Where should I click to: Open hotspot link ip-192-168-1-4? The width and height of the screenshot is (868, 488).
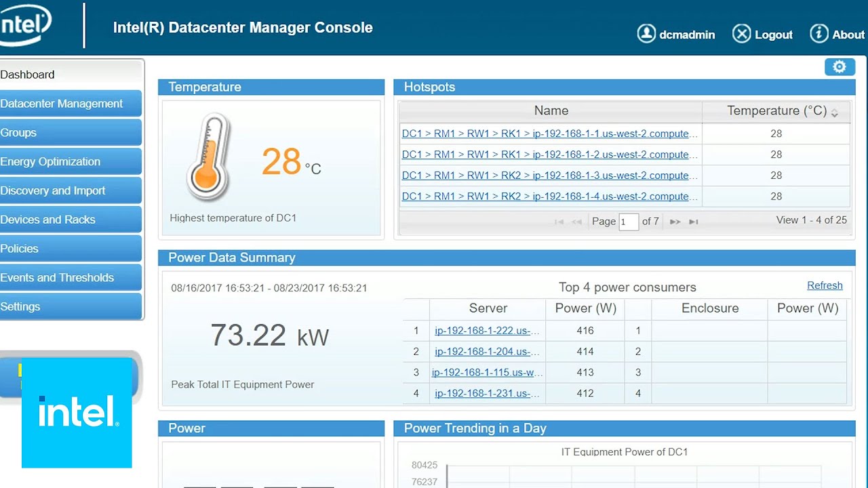[x=549, y=197]
